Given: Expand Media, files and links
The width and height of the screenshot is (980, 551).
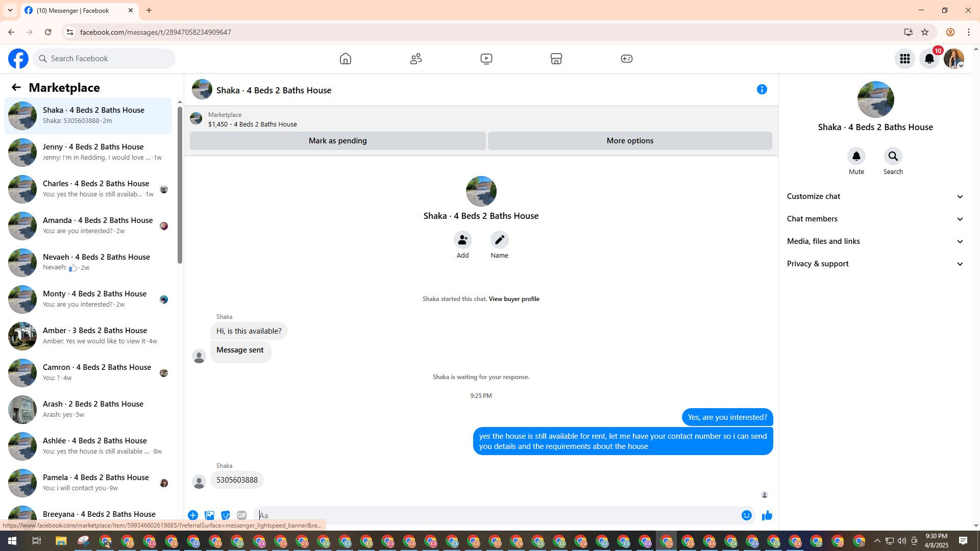Looking at the screenshot, I should (875, 241).
